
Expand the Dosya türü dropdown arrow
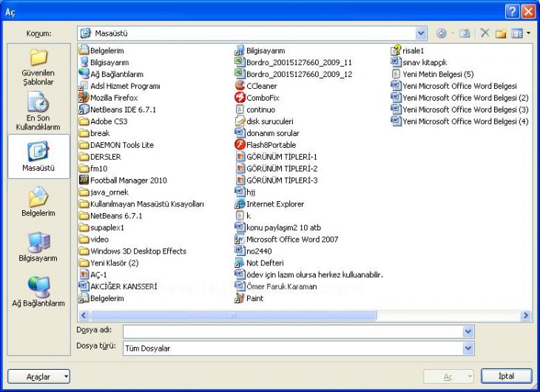468,348
